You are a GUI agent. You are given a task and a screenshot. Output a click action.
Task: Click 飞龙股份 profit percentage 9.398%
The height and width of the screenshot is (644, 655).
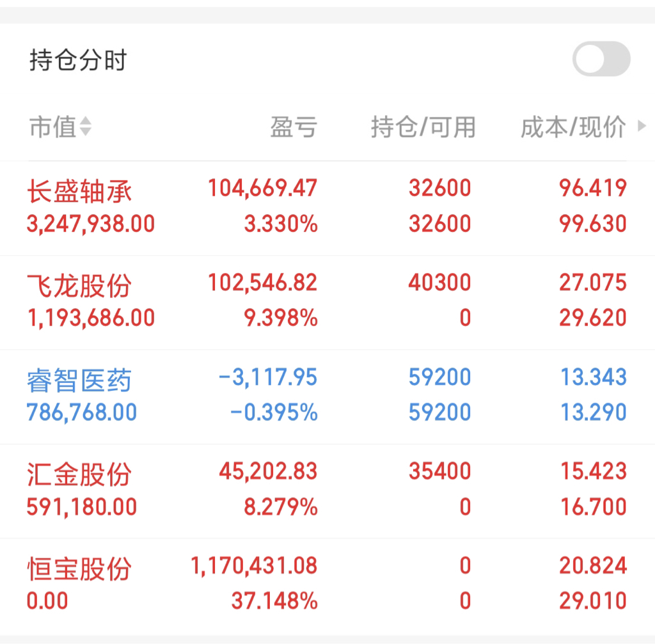point(281,318)
